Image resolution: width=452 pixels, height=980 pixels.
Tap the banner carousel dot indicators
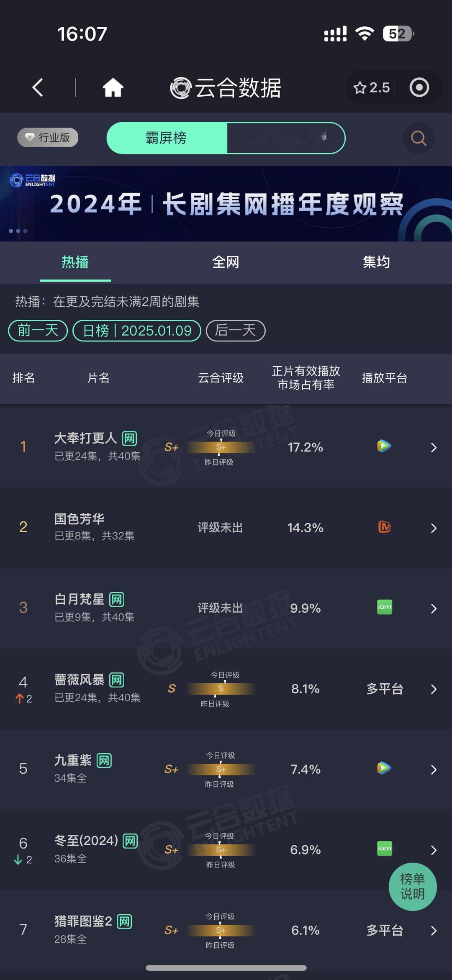tap(18, 230)
